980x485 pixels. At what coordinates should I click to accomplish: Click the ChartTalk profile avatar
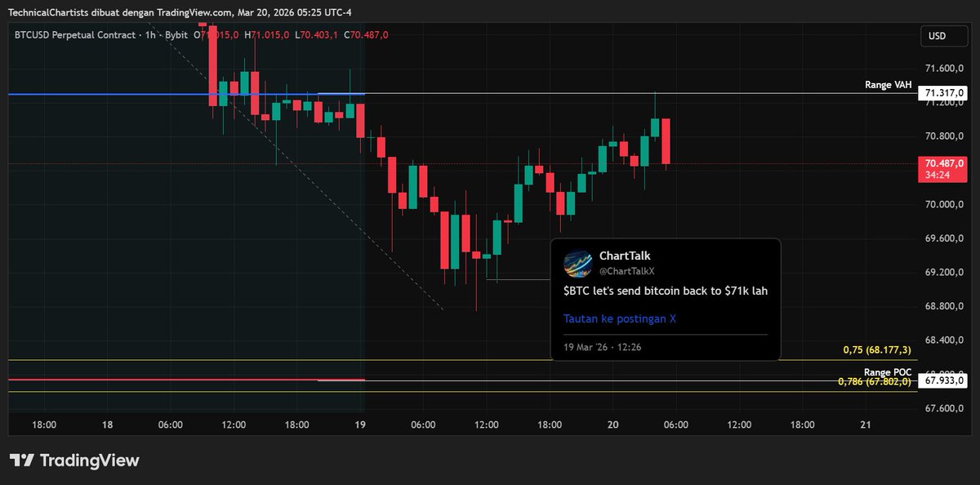(578, 262)
